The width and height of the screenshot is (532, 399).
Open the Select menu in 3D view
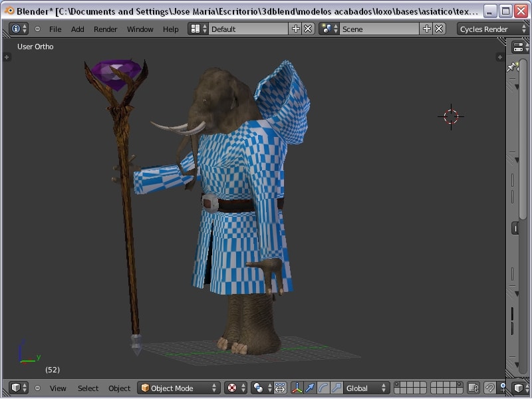[x=88, y=388]
